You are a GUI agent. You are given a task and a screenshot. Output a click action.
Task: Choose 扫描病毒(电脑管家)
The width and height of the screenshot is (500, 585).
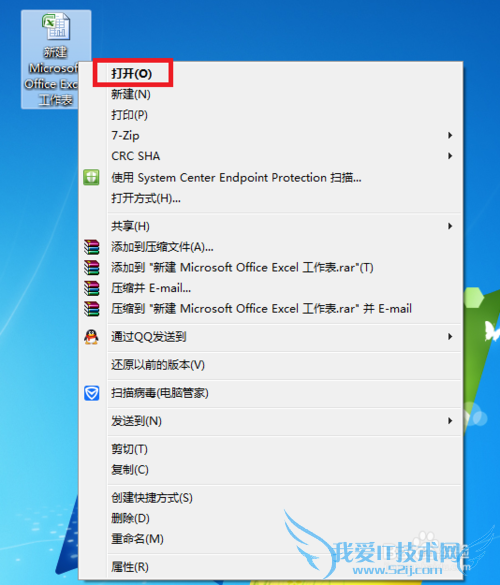[271, 393]
